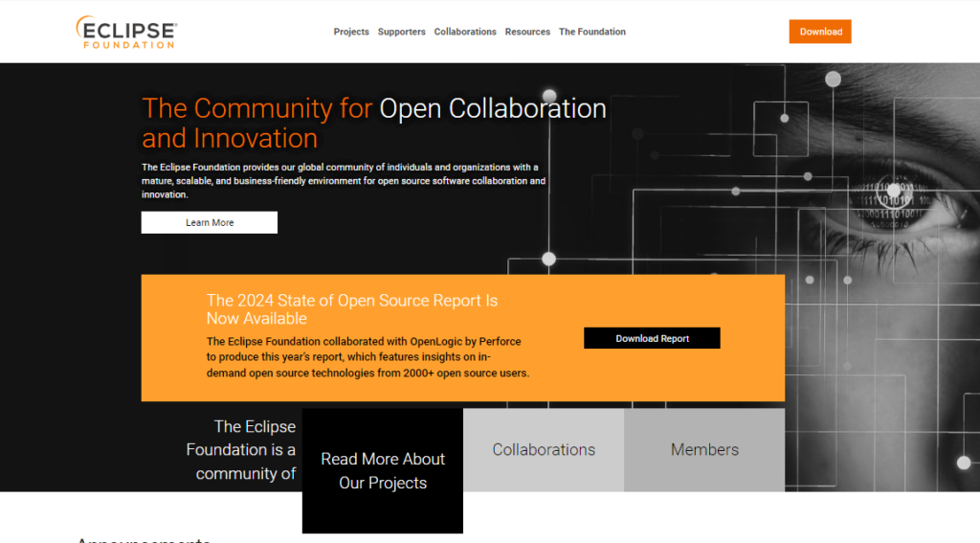Click 'The Eclipse Foundation is a community of' text
Screen dimensions: 980x543
click(240, 450)
